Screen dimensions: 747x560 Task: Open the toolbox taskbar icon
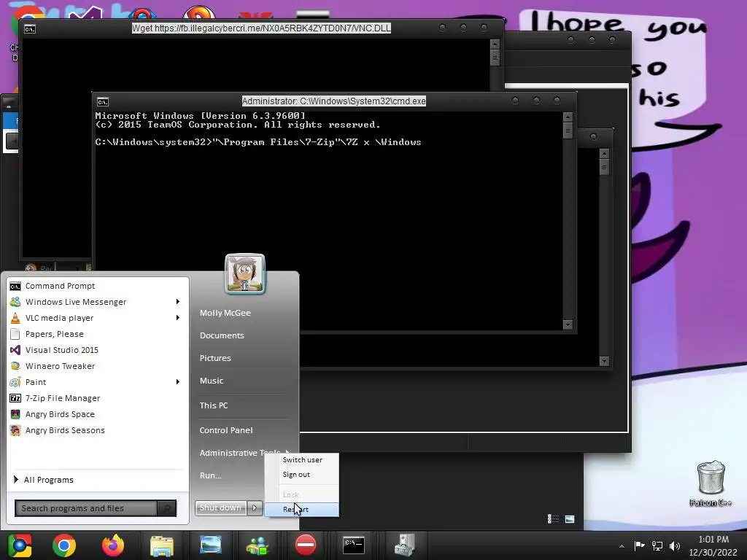(x=404, y=545)
